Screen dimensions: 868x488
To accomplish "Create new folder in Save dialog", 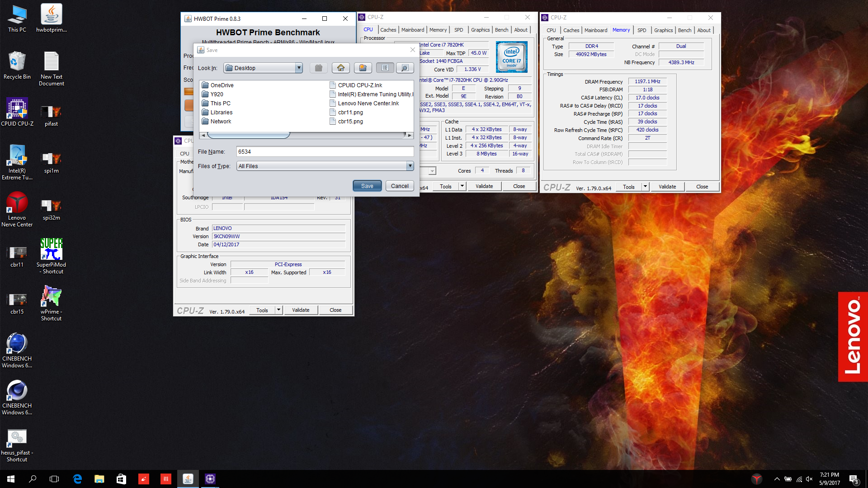I will [363, 68].
